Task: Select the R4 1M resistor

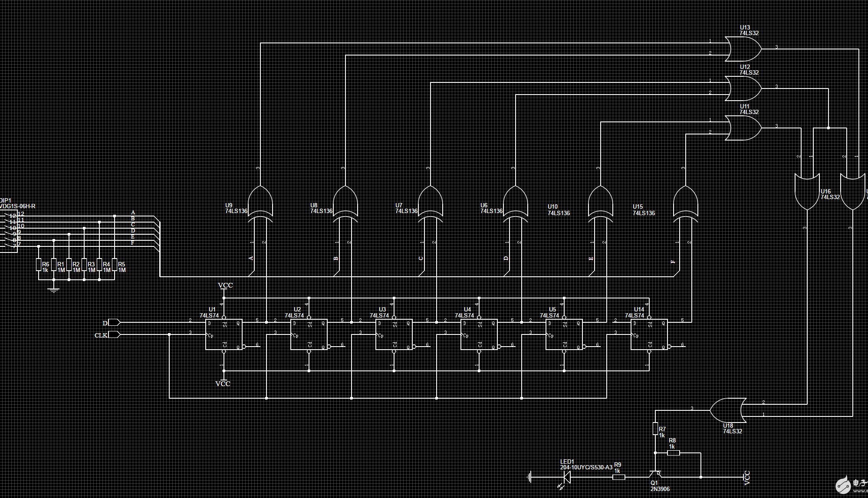Action: tap(99, 265)
